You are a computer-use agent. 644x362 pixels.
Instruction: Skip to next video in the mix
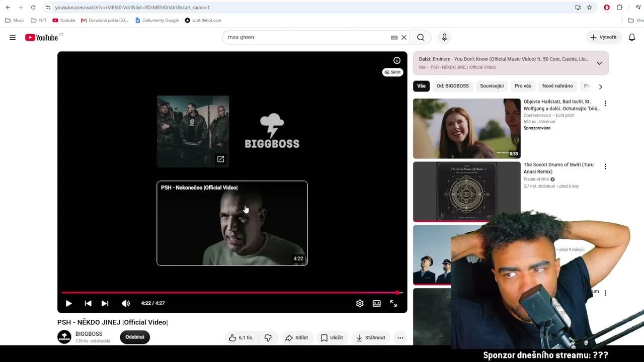[105, 303]
